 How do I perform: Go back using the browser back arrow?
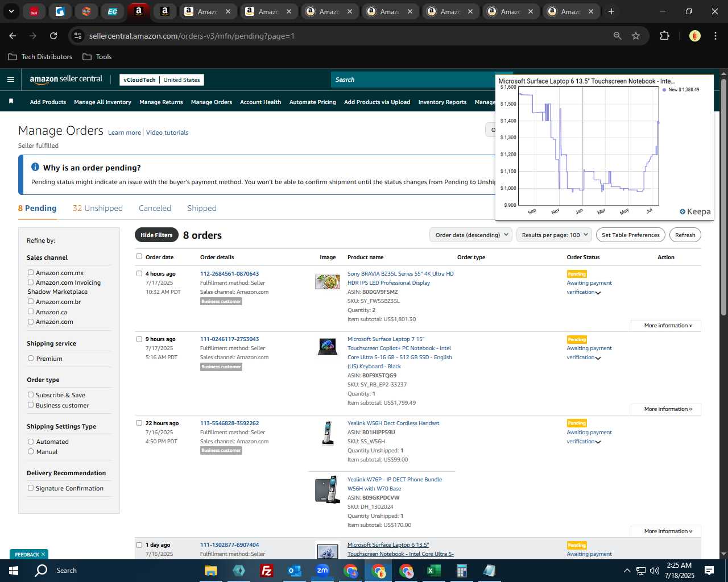13,36
